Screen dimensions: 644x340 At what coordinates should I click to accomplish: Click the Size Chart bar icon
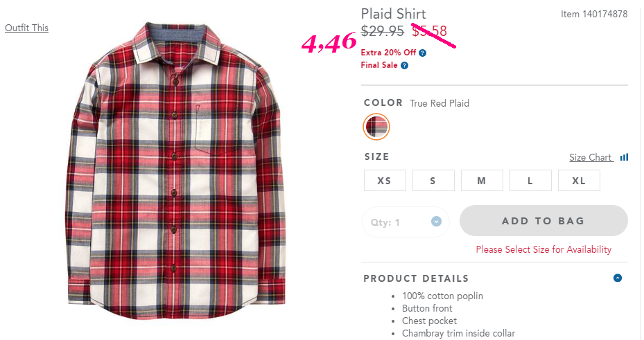point(624,157)
